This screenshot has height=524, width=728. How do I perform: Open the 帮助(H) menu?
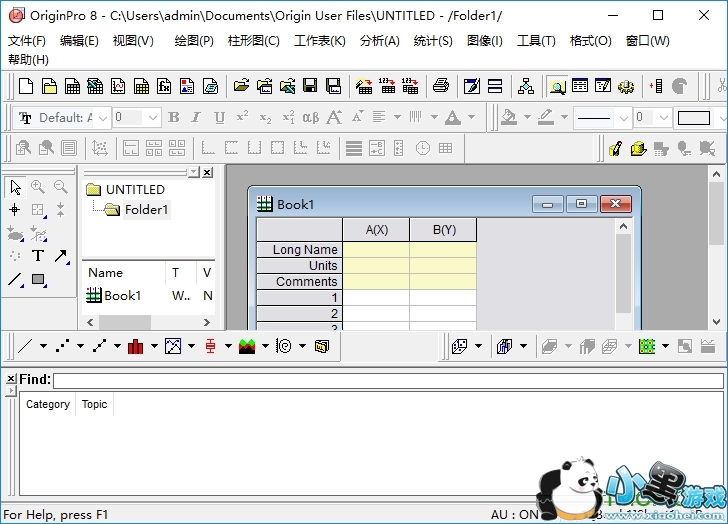point(28,60)
